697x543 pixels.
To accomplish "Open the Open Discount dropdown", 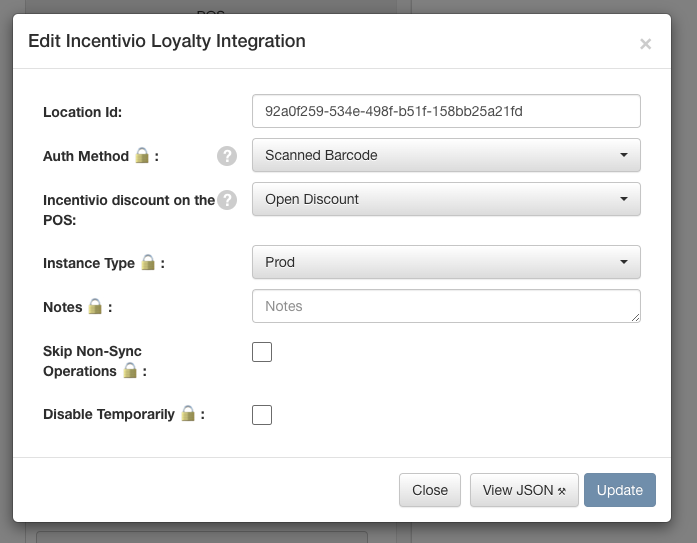I will tap(446, 199).
